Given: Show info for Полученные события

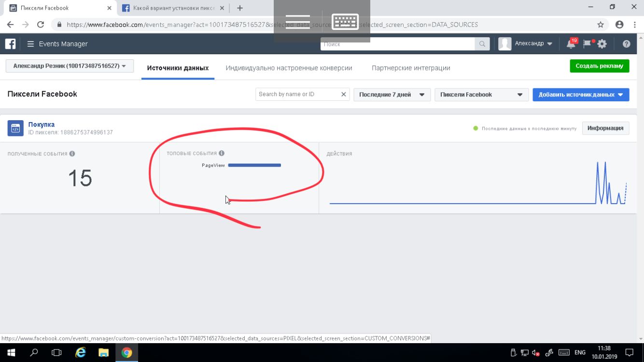Looking at the screenshot, I should pos(72,153).
